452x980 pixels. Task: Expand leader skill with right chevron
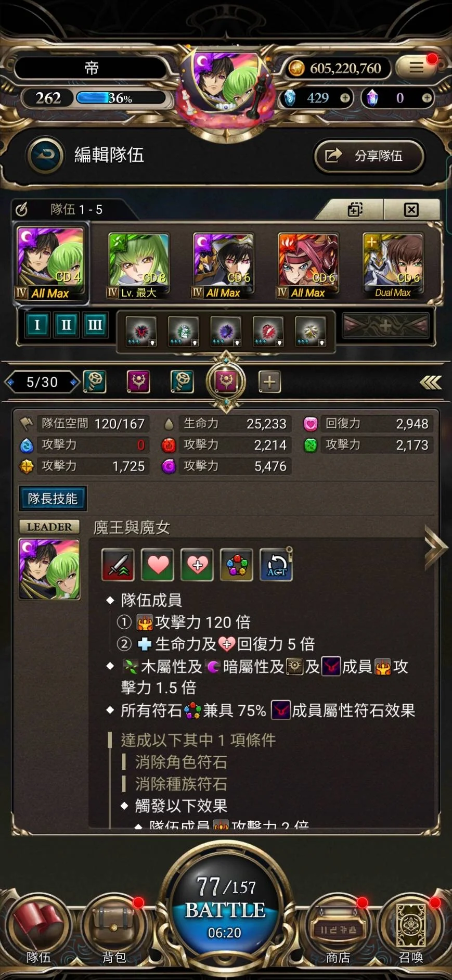pyautogui.click(x=436, y=548)
